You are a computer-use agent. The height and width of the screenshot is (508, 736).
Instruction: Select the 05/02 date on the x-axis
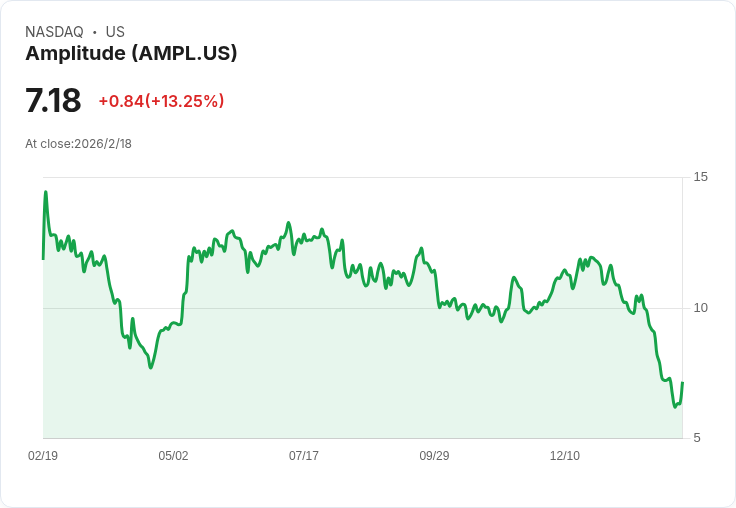173,456
